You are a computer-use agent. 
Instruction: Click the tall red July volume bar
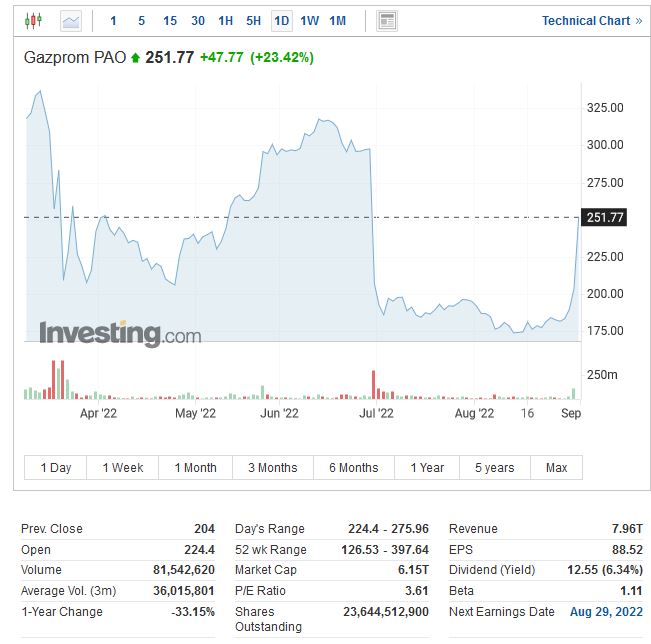(374, 385)
